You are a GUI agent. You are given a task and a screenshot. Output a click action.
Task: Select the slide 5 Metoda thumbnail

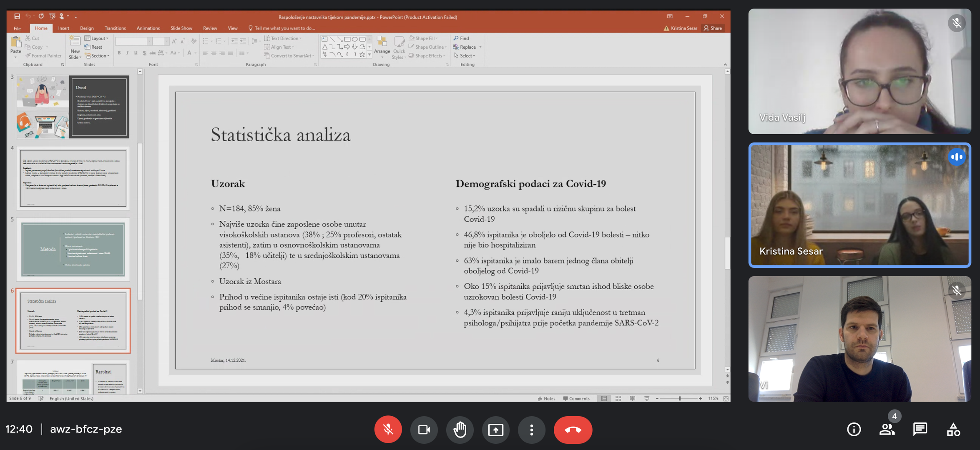click(73, 249)
